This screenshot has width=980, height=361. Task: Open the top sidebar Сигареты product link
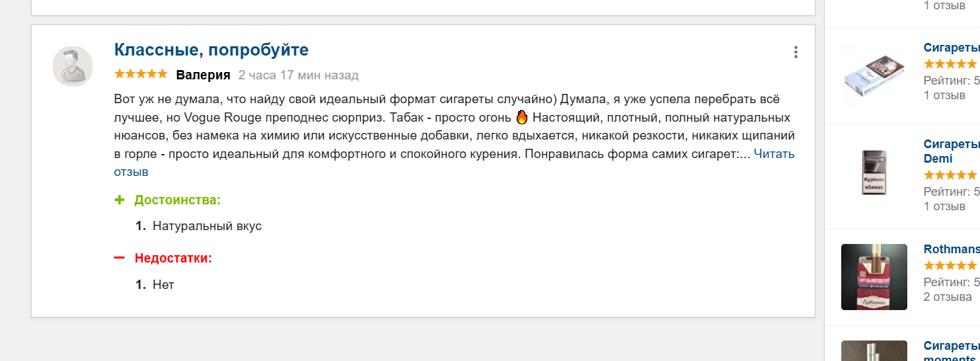pos(952,48)
